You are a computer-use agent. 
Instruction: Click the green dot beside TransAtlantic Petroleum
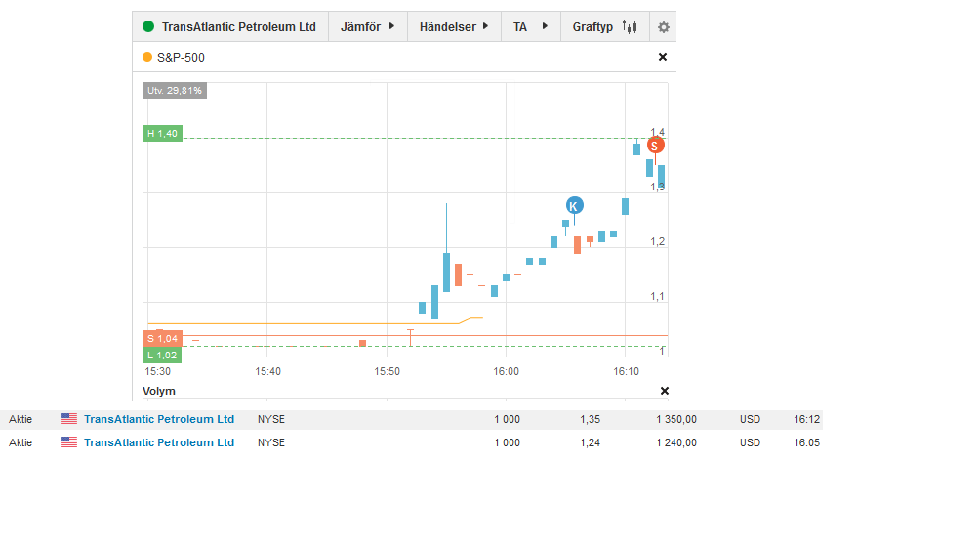pyautogui.click(x=148, y=27)
